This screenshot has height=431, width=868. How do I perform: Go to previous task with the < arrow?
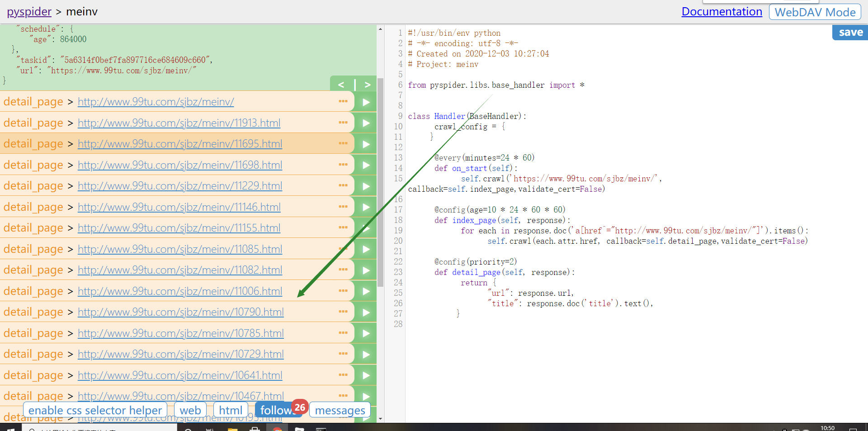pos(341,85)
